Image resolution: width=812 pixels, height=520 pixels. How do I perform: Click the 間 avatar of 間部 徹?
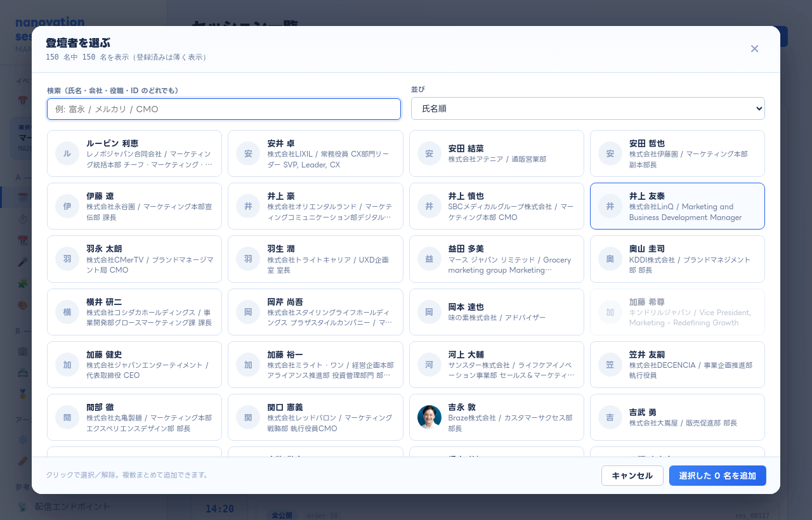tap(67, 417)
